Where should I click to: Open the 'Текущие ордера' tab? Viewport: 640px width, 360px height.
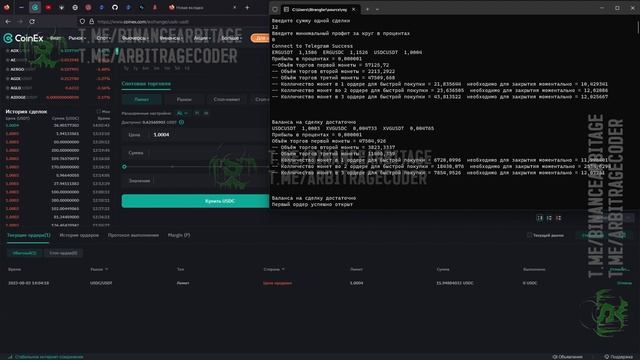(x=29, y=236)
